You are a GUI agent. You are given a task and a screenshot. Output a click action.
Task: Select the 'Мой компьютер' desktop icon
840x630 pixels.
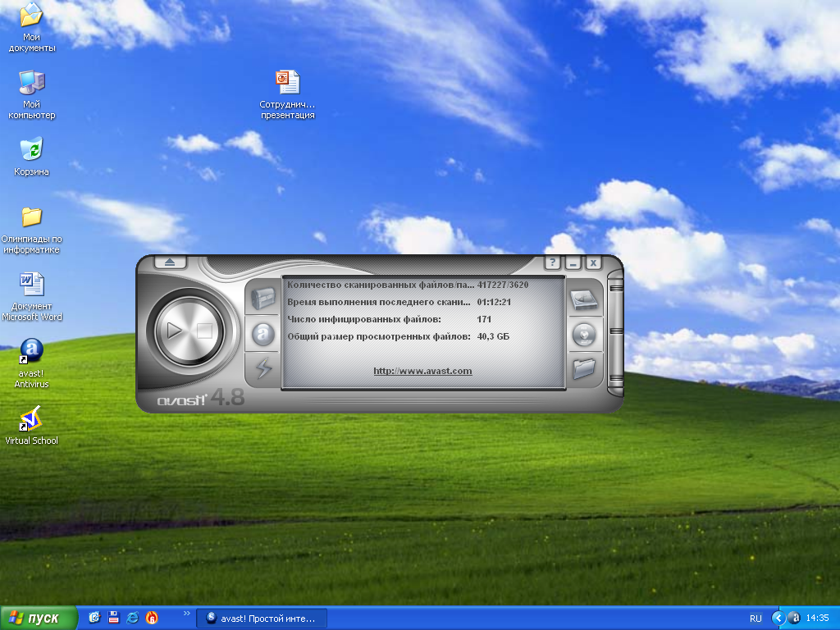point(32,95)
